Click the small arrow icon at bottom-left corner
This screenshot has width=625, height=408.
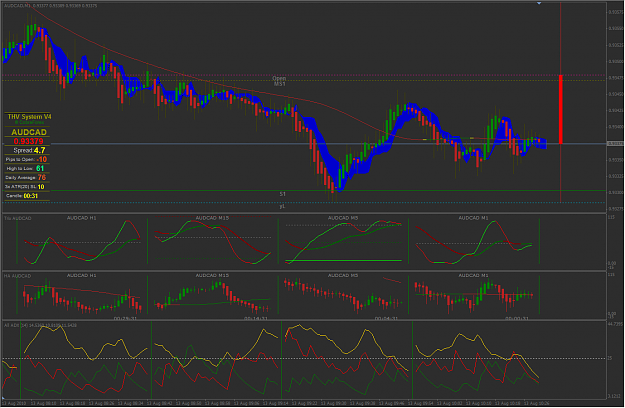[3, 398]
